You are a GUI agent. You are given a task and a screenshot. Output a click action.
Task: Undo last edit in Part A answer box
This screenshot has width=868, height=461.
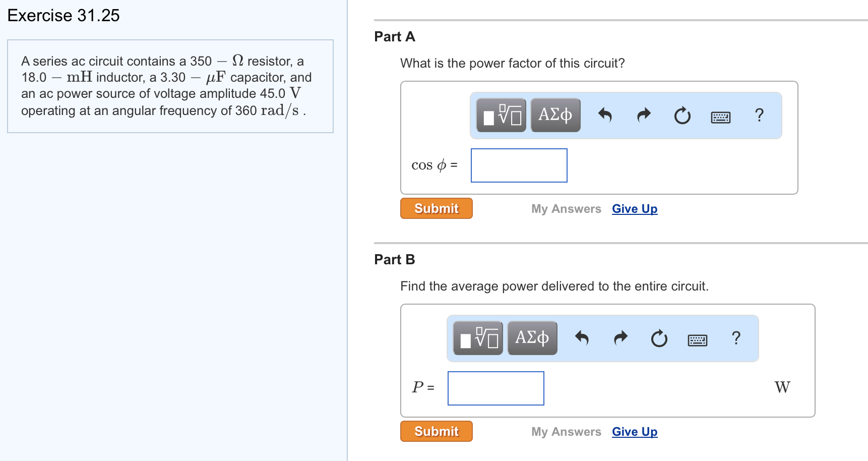click(605, 115)
